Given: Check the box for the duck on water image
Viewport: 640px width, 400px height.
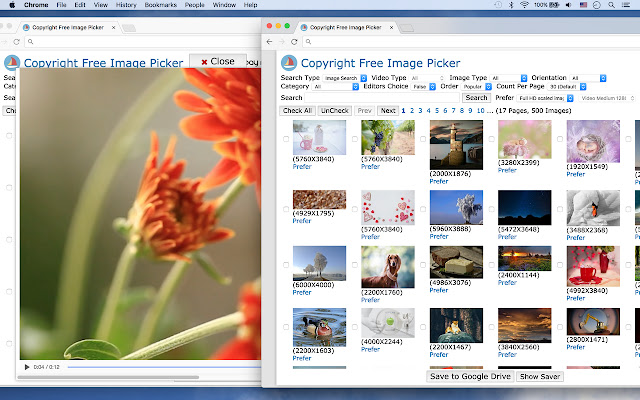Looking at the screenshot, I should (286, 327).
